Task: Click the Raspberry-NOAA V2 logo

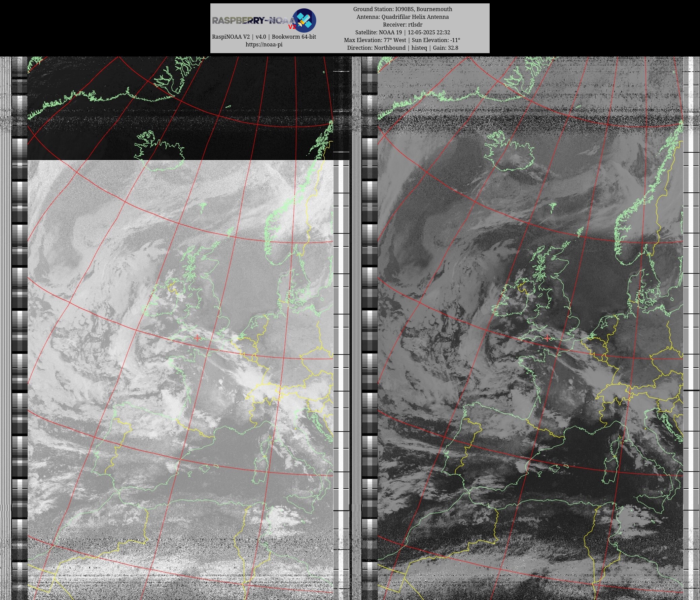Action: [x=264, y=20]
